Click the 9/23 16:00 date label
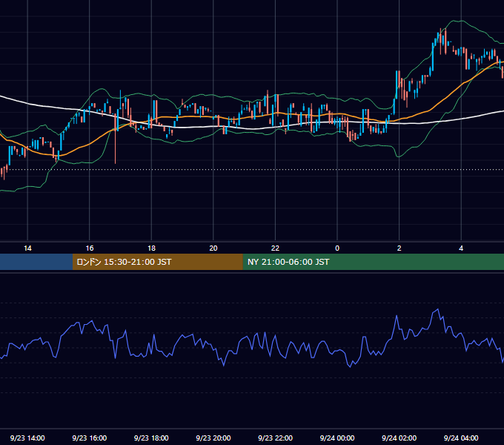 point(90,438)
